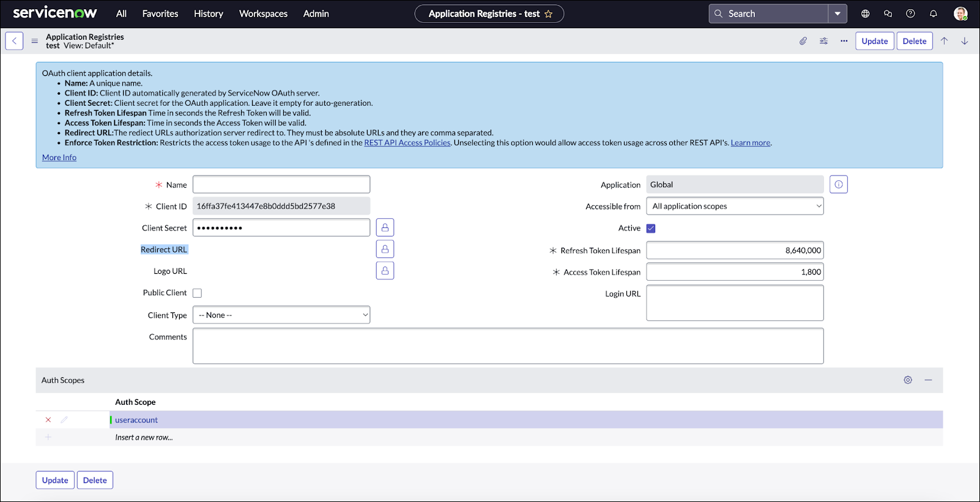Enable the Public Client checkbox
The width and height of the screenshot is (980, 502).
click(x=197, y=293)
